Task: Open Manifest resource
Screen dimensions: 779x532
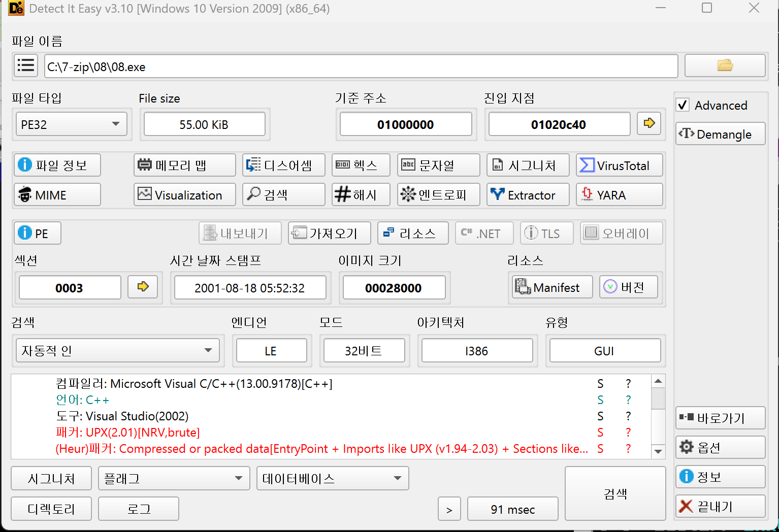Action: (552, 287)
